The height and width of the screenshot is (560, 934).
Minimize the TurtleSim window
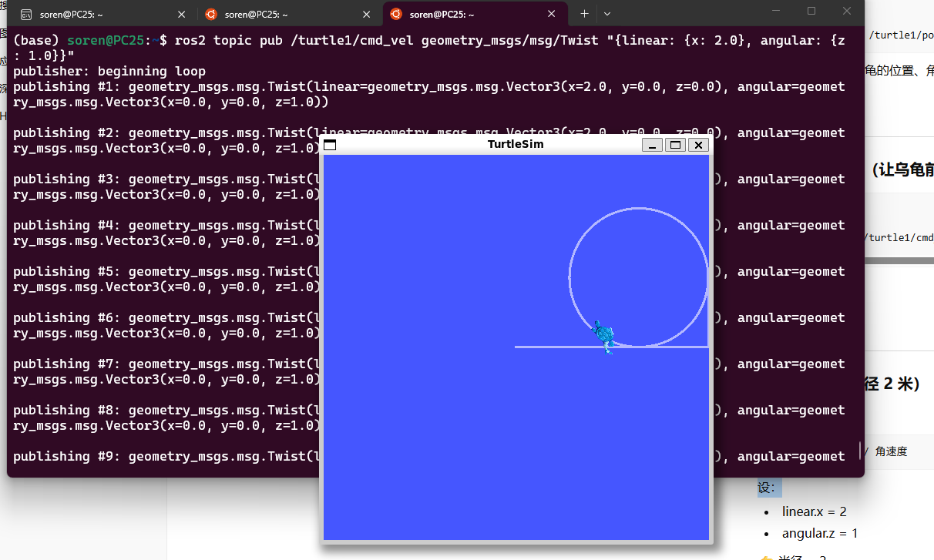click(652, 145)
